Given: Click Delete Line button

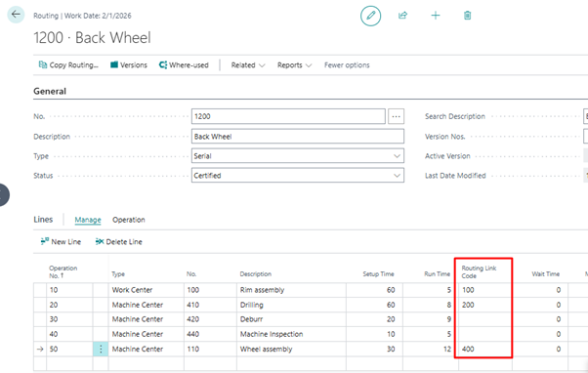Looking at the screenshot, I should 118,242.
